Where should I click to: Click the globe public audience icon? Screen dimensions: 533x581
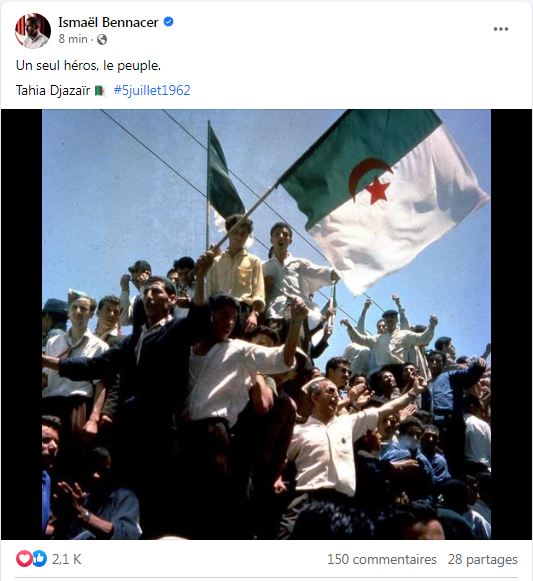click(102, 39)
